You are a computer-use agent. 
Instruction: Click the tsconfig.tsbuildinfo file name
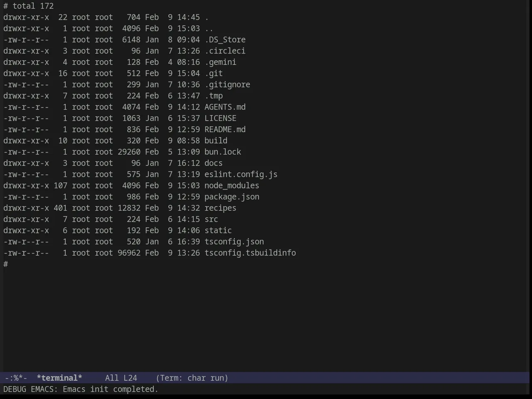coord(250,253)
